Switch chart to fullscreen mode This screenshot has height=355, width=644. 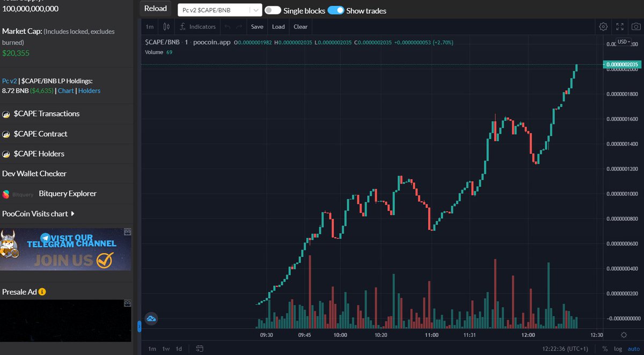(620, 26)
